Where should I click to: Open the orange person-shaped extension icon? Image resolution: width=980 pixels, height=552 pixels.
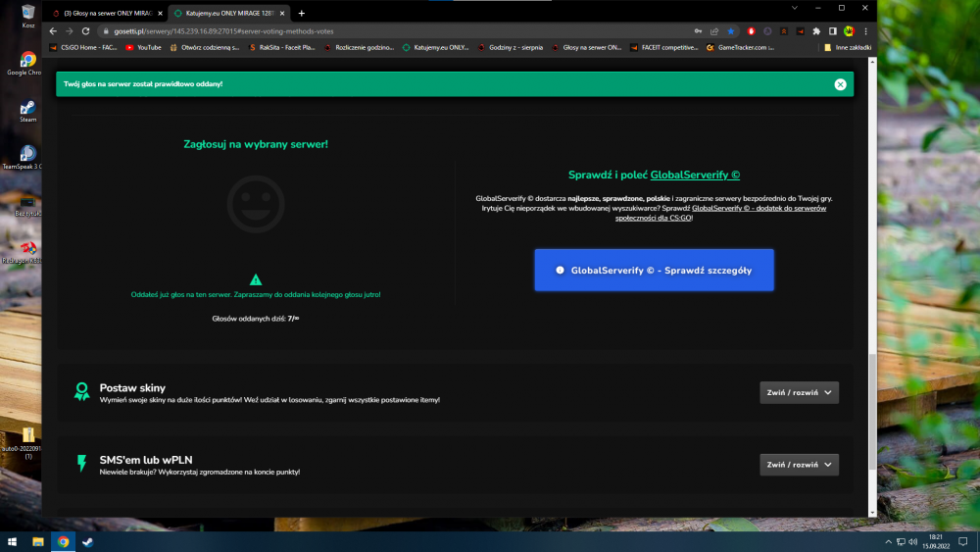784,31
